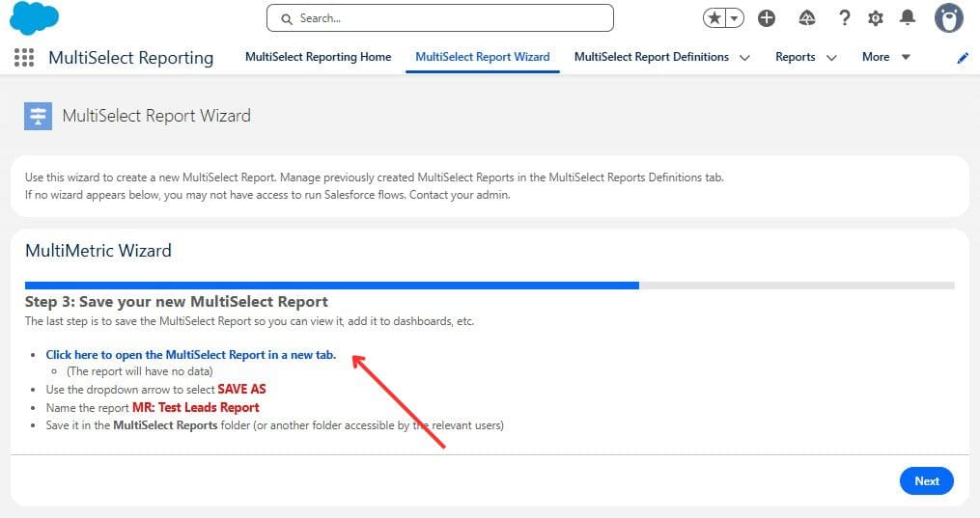Click into the global Search field

point(440,18)
